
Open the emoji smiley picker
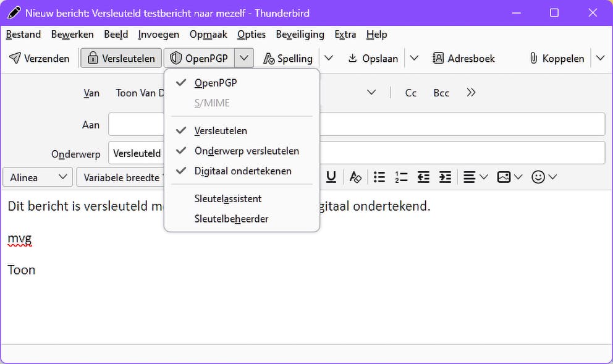point(544,177)
